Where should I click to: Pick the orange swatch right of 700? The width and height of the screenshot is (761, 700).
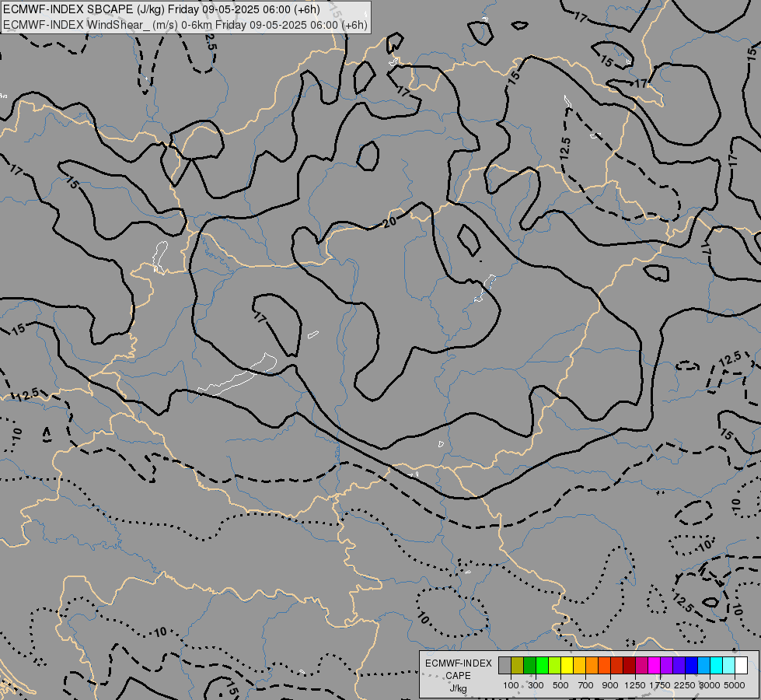click(592, 666)
